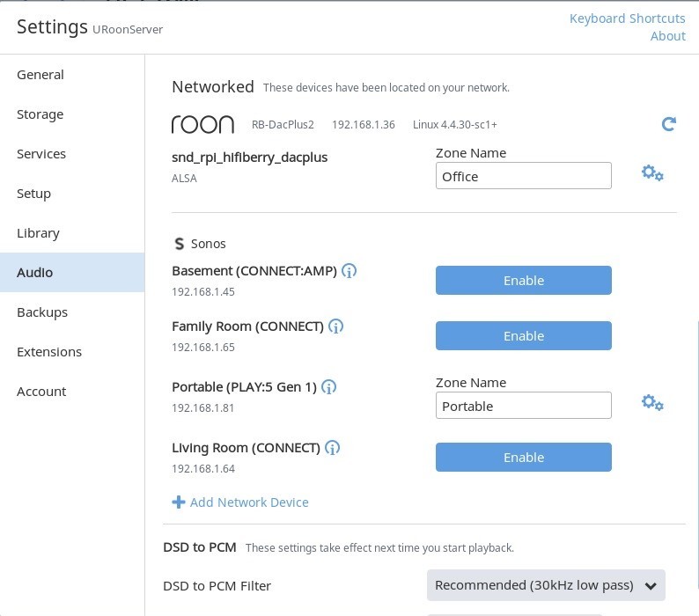The height and width of the screenshot is (616, 699).
Task: Click the Family Room IP 192.168.1.65
Action: (203, 347)
